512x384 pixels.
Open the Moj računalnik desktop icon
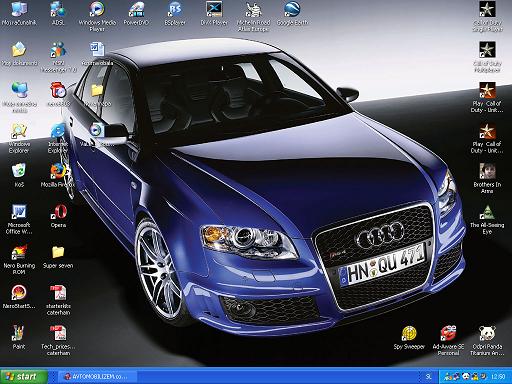pos(19,14)
